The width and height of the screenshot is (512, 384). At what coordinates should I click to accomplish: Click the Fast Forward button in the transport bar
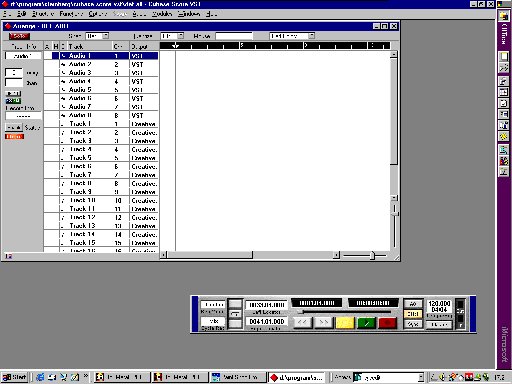(324, 322)
